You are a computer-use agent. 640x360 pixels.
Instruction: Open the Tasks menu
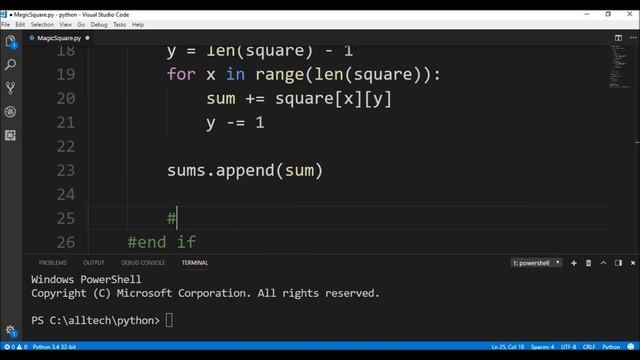[120, 24]
